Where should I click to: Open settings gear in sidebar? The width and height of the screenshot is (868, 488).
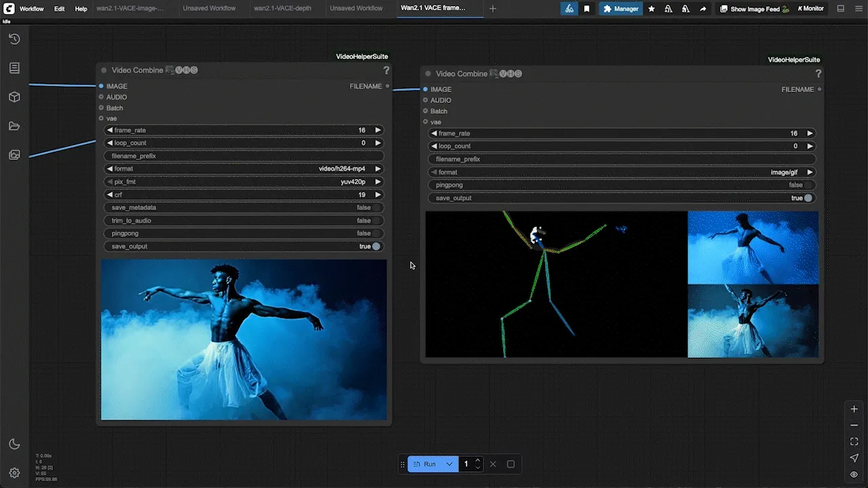tap(14, 472)
